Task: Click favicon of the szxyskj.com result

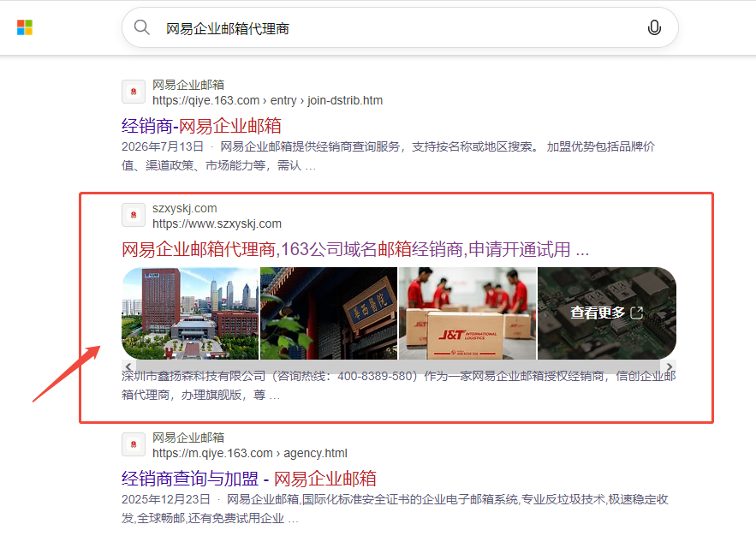Action: [134, 215]
